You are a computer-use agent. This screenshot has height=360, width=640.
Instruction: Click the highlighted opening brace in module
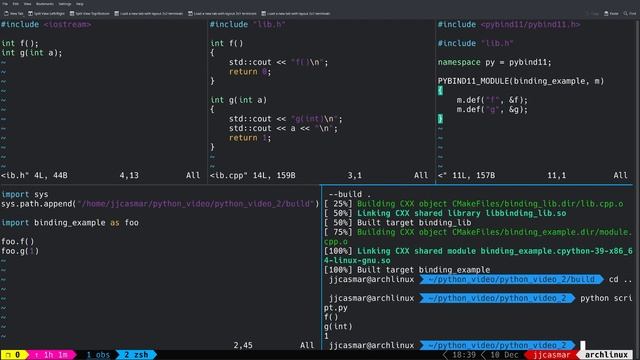point(440,91)
